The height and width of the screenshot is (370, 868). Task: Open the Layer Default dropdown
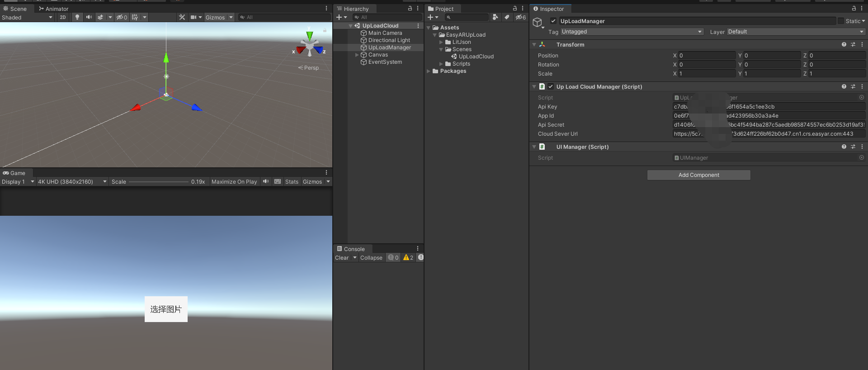(796, 32)
